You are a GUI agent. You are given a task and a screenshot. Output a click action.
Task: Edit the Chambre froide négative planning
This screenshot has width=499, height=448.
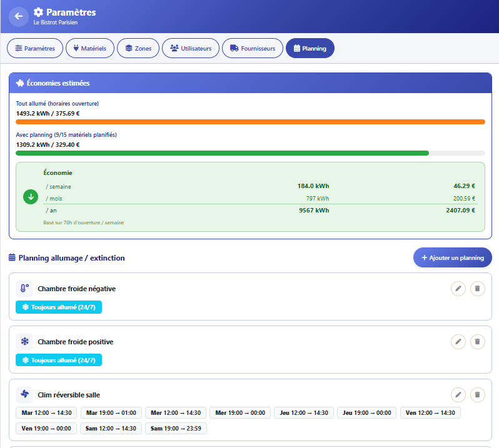coord(458,289)
